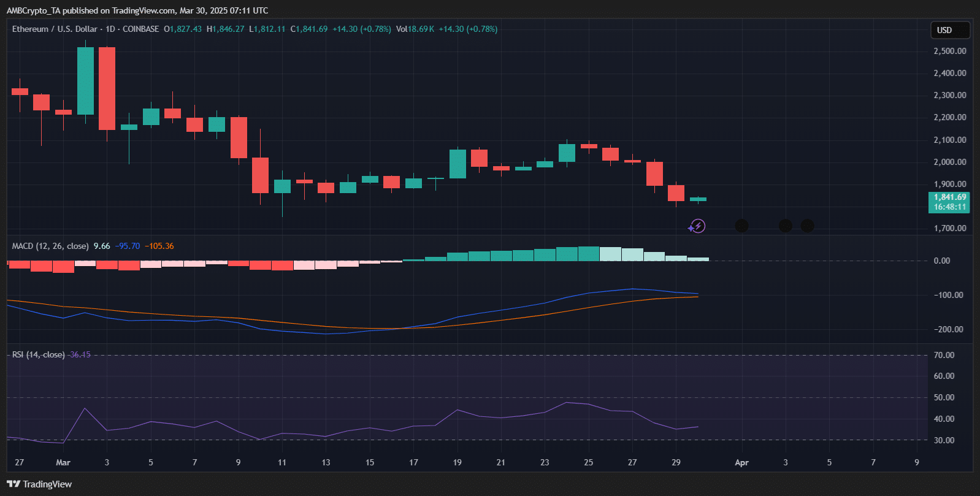
Task: Select the tallest red candle right of the big green one
Action: [107, 88]
